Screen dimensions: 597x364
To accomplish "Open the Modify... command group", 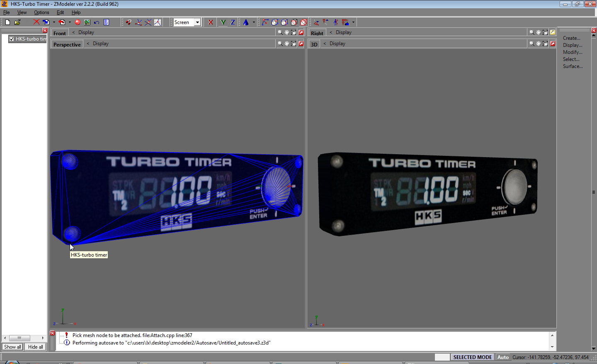I will [573, 52].
